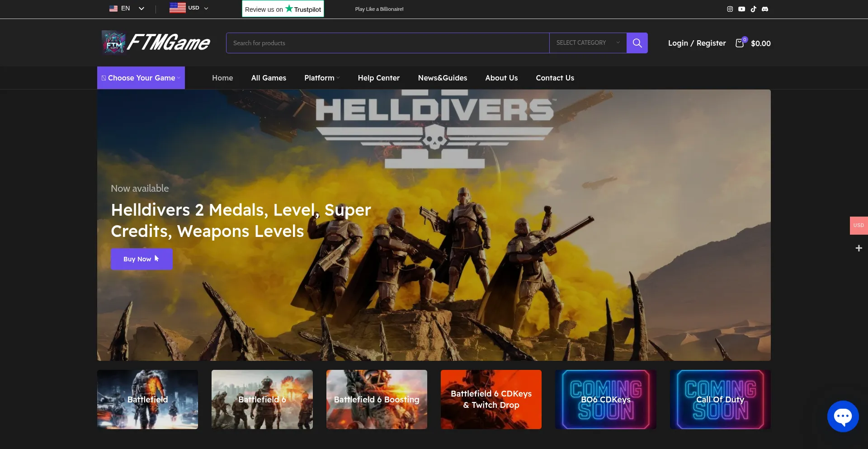
Task: Go to Help Center
Action: [378, 78]
